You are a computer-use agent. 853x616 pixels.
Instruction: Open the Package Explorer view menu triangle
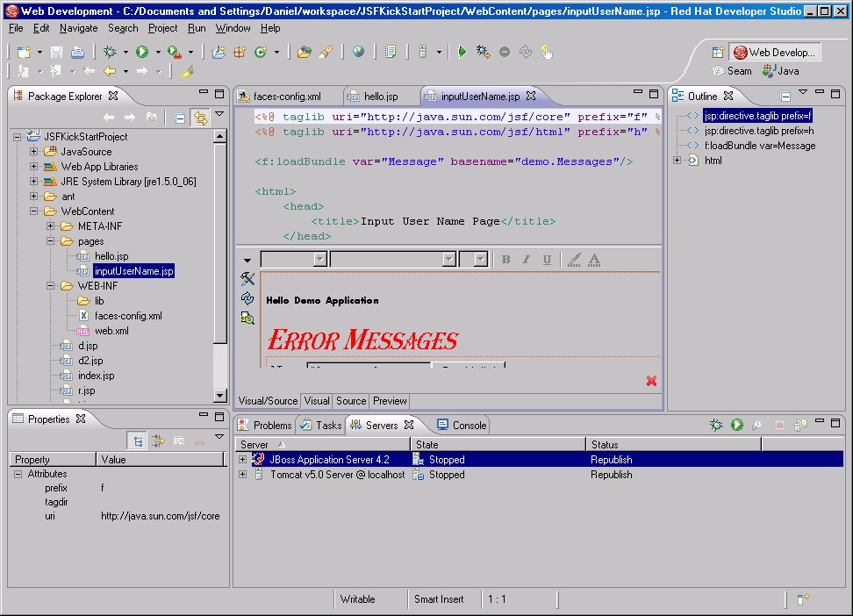pos(219,114)
